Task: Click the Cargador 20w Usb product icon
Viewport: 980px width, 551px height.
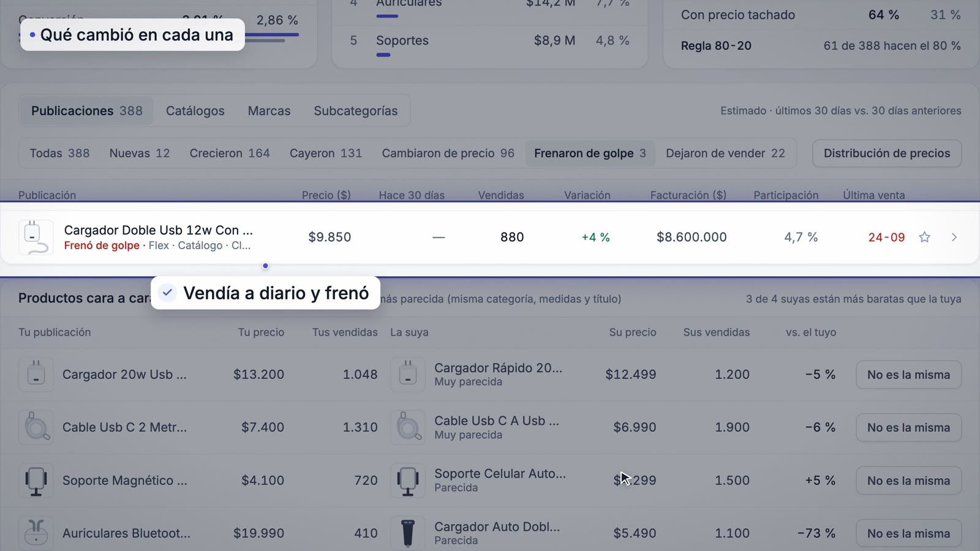Action: pyautogui.click(x=36, y=374)
